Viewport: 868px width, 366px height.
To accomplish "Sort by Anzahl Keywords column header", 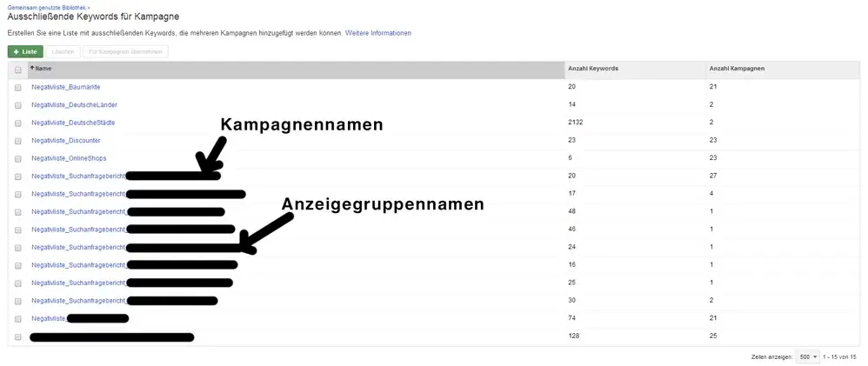I will pyautogui.click(x=593, y=68).
